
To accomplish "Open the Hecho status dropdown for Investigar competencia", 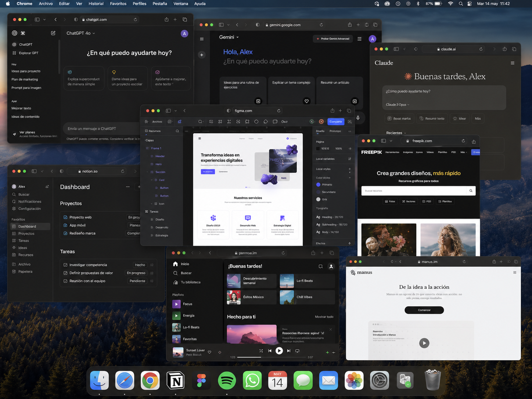I will point(140,265).
